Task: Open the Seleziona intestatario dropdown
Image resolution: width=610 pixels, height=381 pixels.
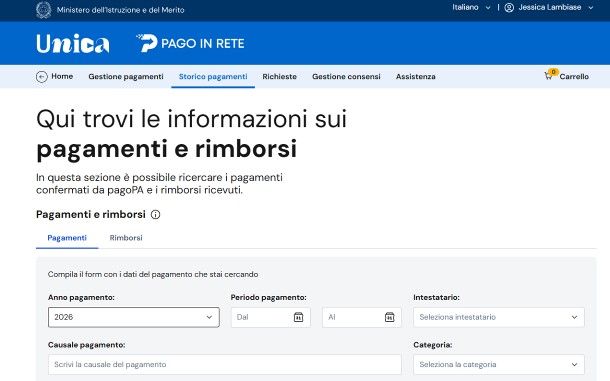Action: pos(499,317)
